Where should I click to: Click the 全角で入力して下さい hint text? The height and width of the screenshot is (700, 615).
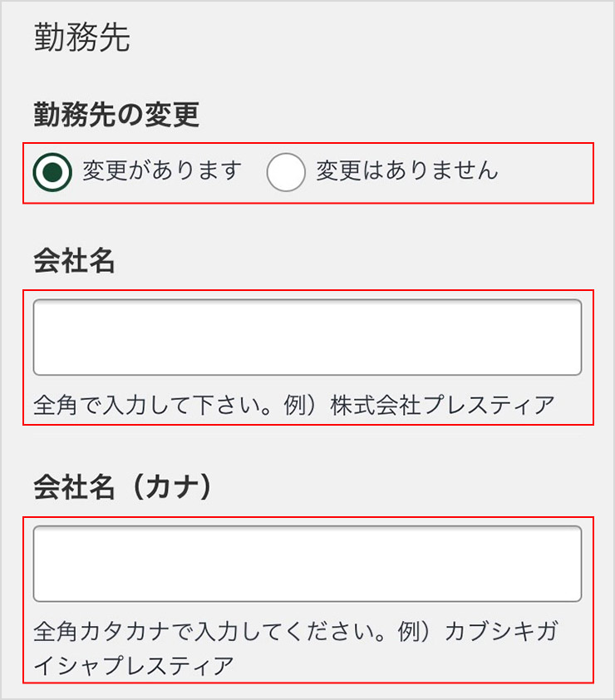[165, 406]
